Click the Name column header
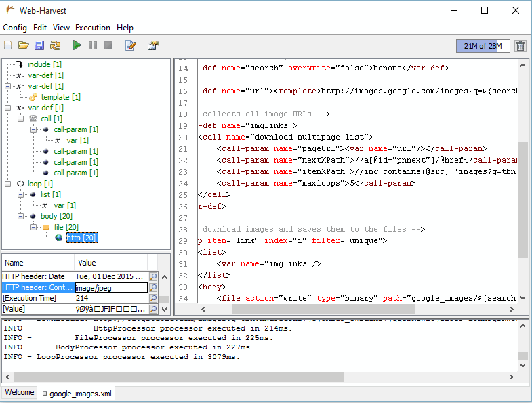 [38, 263]
